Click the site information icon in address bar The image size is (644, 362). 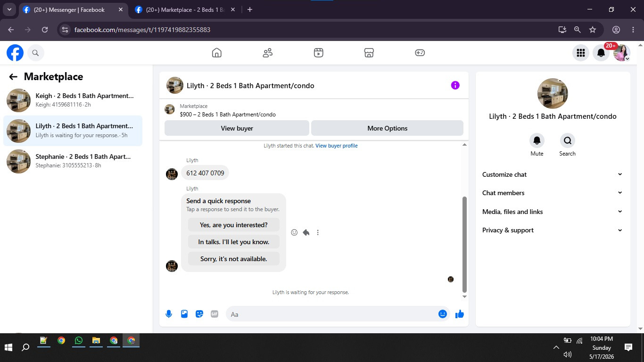tap(65, 30)
